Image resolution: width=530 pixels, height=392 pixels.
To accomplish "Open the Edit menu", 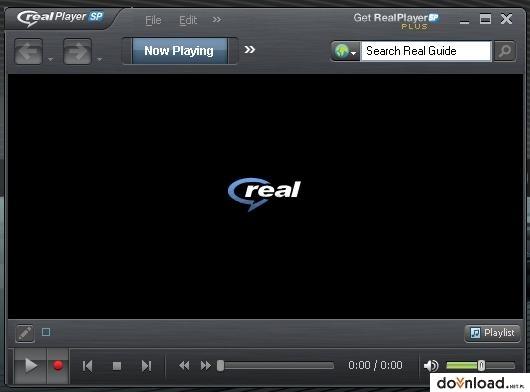I will click(x=188, y=20).
